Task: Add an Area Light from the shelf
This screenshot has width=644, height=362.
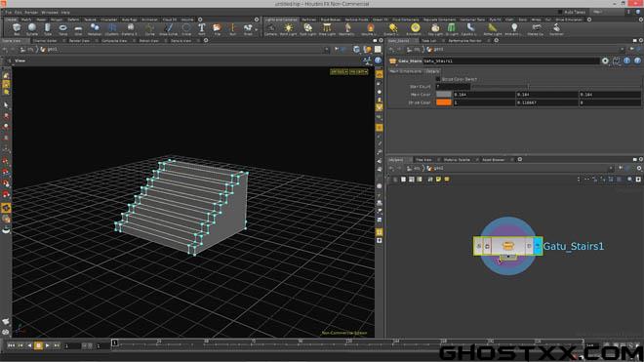Action: 327,28
